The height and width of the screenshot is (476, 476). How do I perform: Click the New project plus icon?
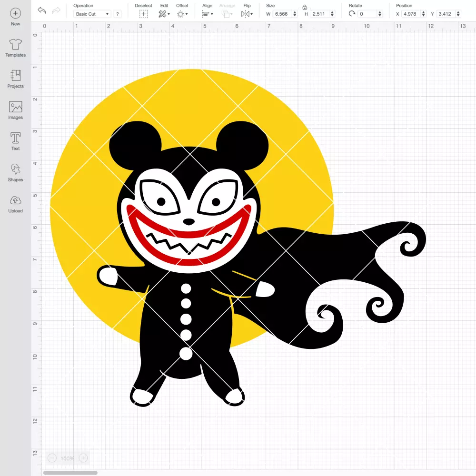point(16,13)
